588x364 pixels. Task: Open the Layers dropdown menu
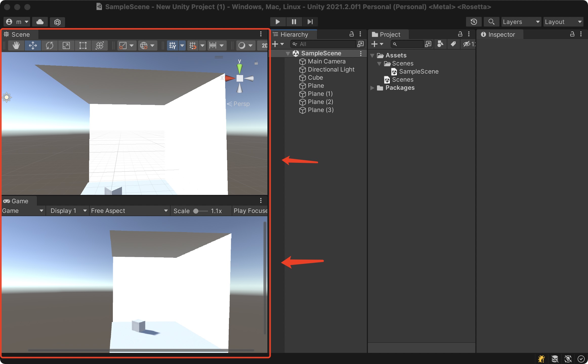521,22
